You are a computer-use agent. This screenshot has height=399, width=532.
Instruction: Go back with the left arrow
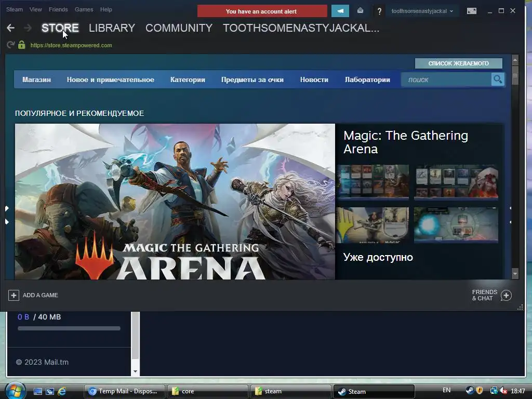pyautogui.click(x=10, y=28)
